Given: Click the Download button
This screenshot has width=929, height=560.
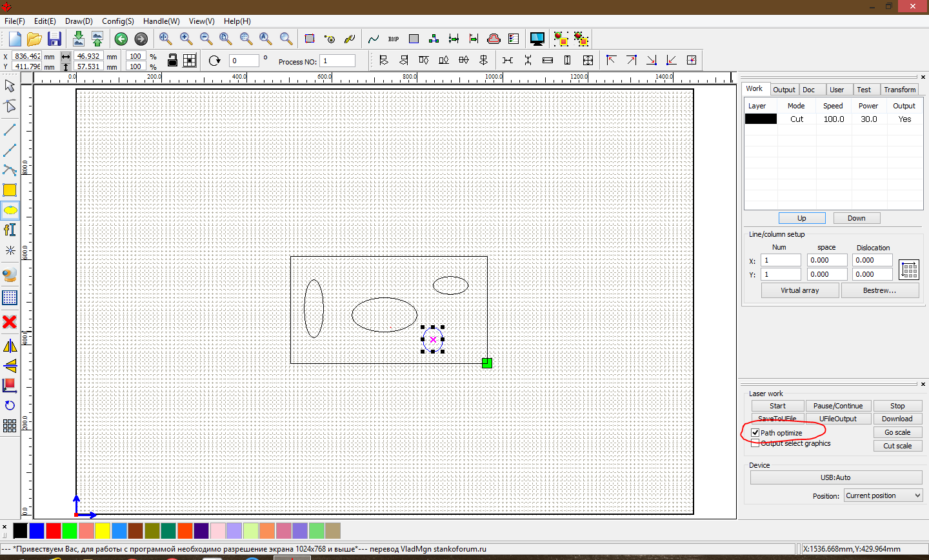Looking at the screenshot, I should [897, 419].
